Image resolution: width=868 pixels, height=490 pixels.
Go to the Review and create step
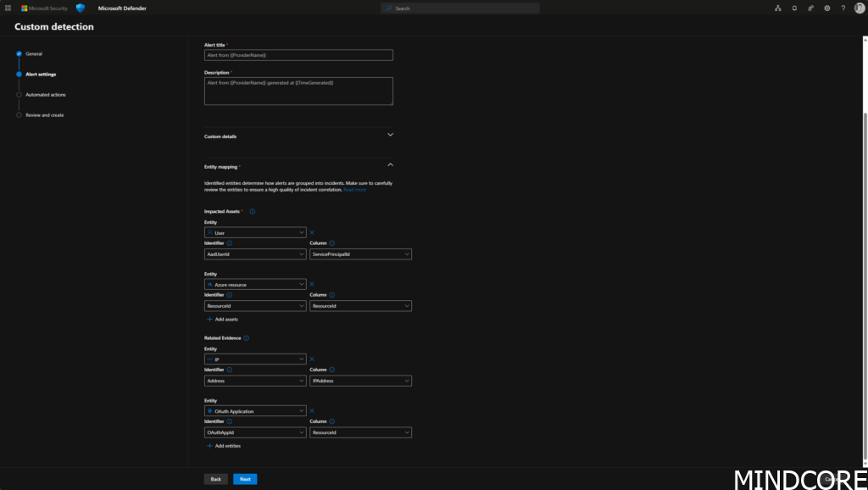pos(45,115)
